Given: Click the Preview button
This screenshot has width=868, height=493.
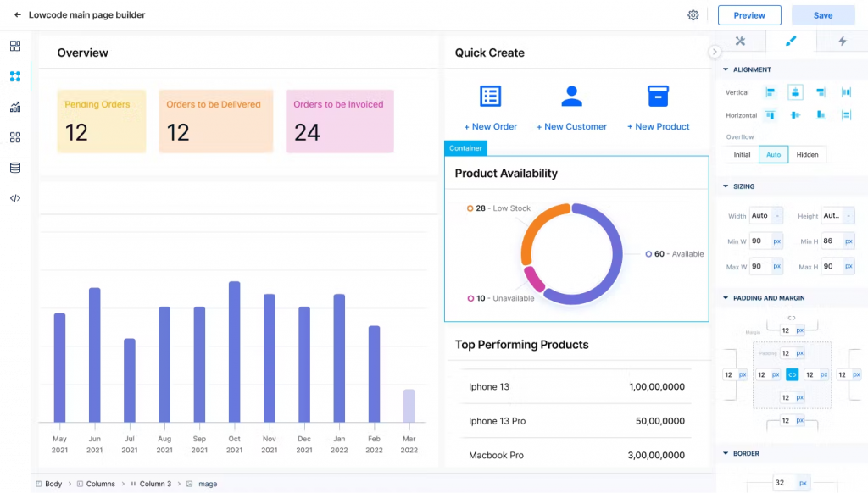Looking at the screenshot, I should coord(749,15).
